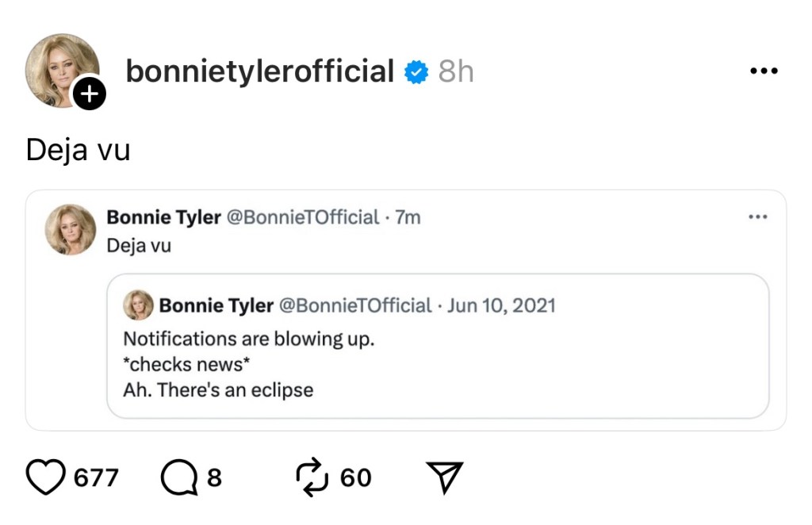The height and width of the screenshot is (525, 812).
Task: Tap the Bonnie Tyler avatar in the quoted tweet
Action: (x=71, y=229)
